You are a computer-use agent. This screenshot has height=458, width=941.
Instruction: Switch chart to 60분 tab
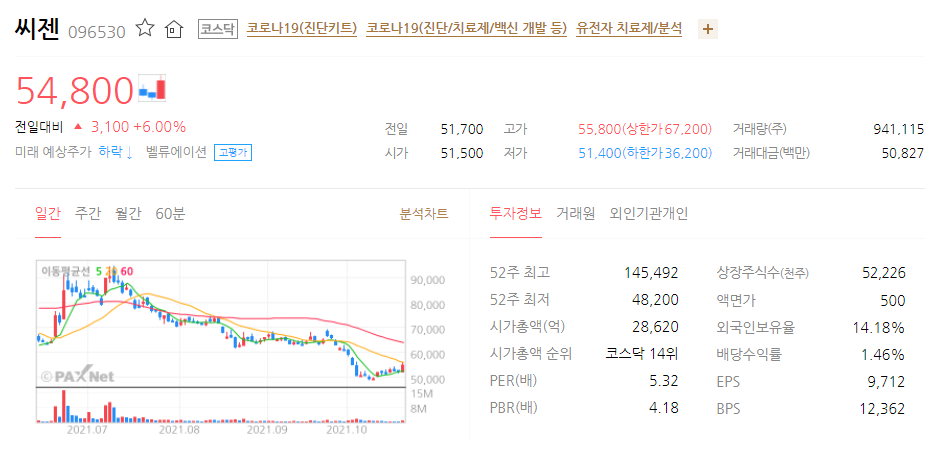pyautogui.click(x=170, y=213)
